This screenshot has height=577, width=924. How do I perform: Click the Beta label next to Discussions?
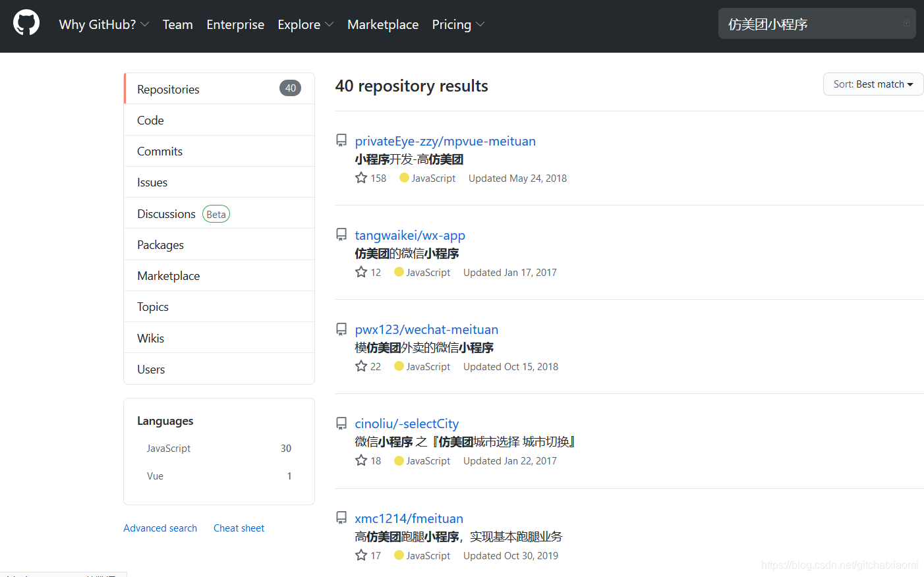coord(216,214)
